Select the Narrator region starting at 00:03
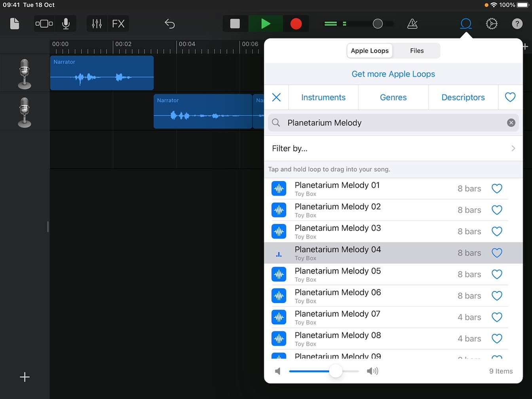This screenshot has height=399, width=532. click(203, 111)
